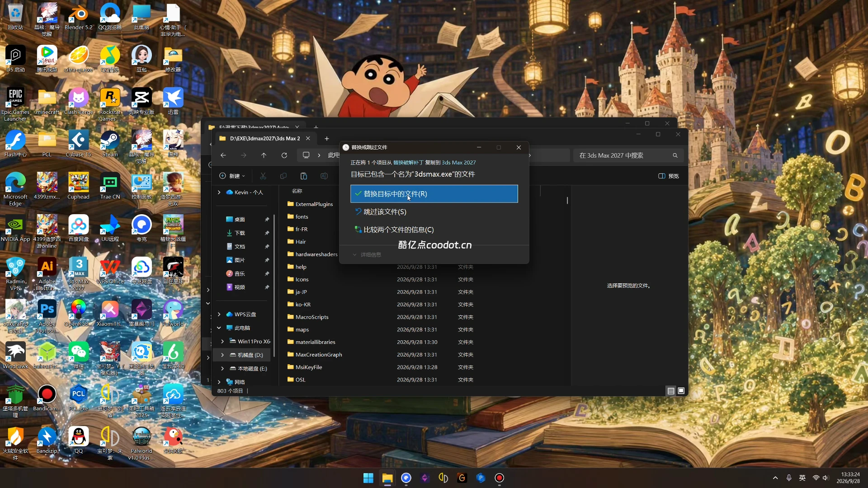Open the source folder link 替换破解补丁
Viewport: 868px width, 488px height.
(408, 163)
